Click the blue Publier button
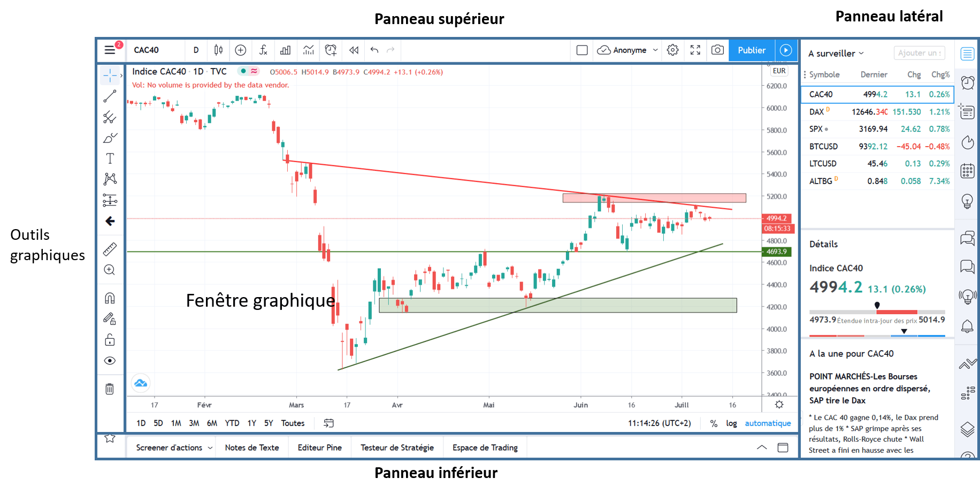980x493 pixels. pos(751,50)
